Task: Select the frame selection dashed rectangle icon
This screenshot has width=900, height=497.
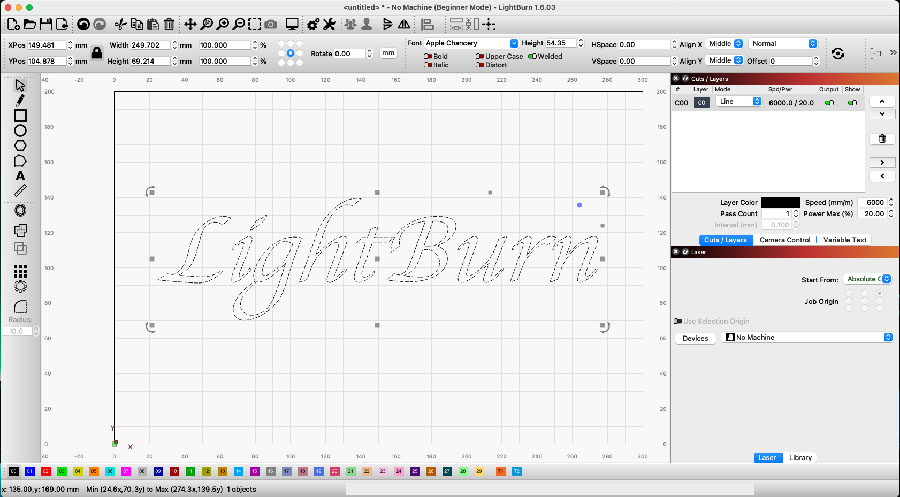Action: [254, 24]
